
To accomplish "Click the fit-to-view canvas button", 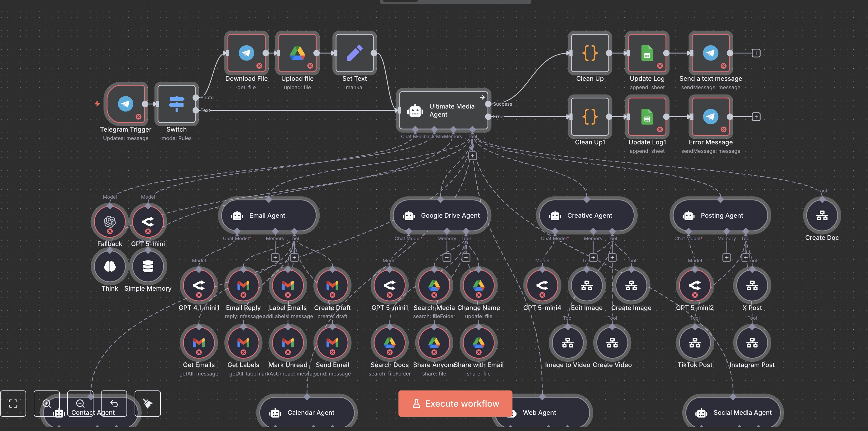I will [13, 403].
